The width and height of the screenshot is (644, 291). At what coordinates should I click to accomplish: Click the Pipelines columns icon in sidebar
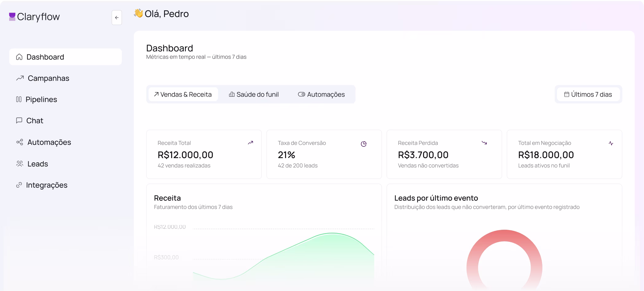[x=19, y=99]
